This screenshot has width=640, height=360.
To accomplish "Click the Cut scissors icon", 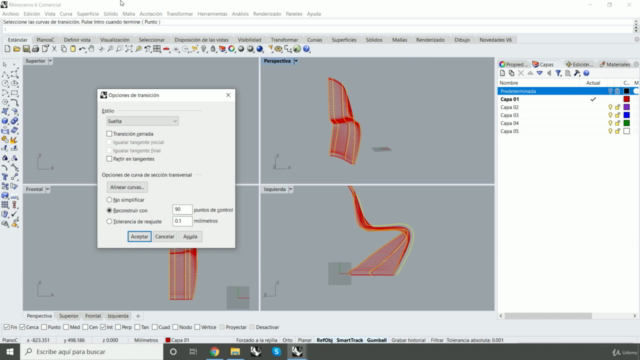I will point(54,49).
